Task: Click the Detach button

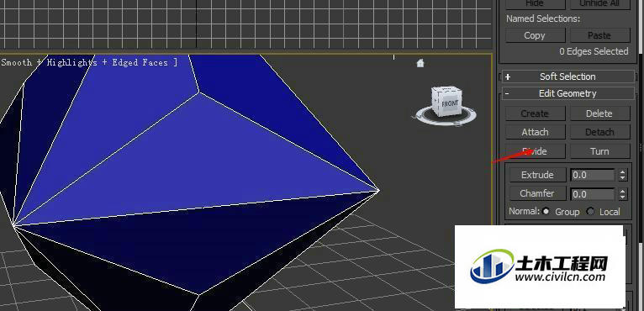Action: tap(599, 132)
